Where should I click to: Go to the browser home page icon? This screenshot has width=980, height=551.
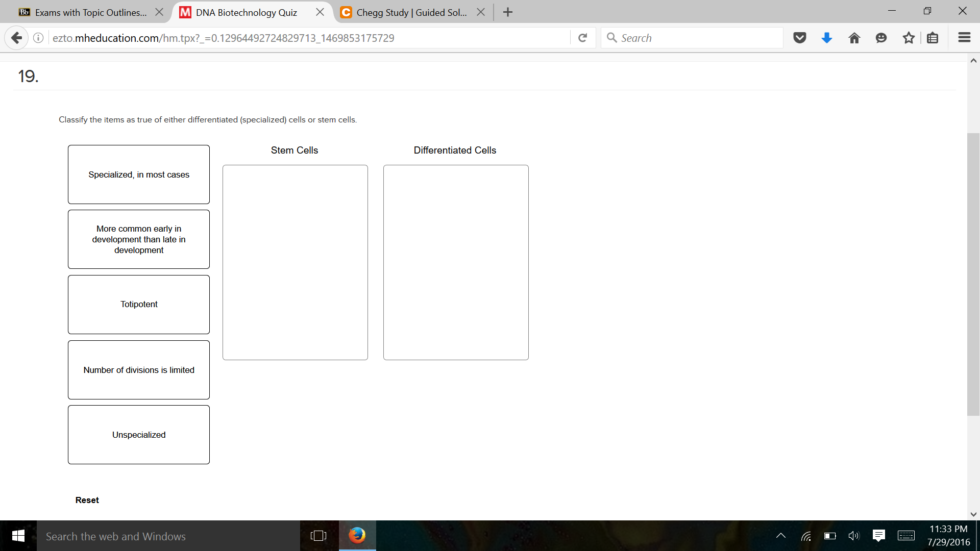point(854,37)
